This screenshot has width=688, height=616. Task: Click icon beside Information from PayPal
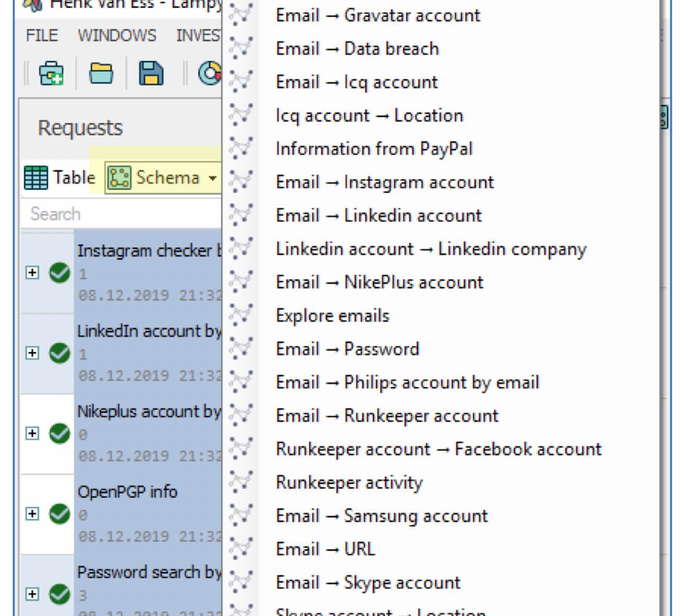coord(241,148)
